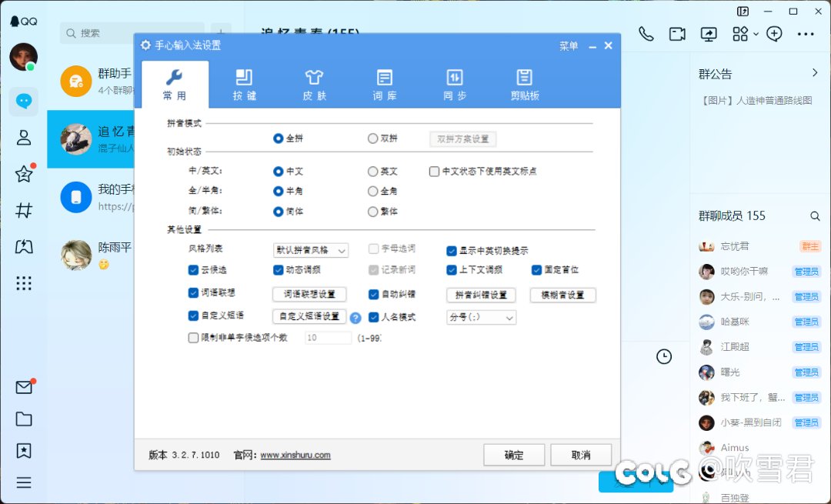Click the voice call phone icon
Viewport: 831px width, 504px height.
click(646, 34)
